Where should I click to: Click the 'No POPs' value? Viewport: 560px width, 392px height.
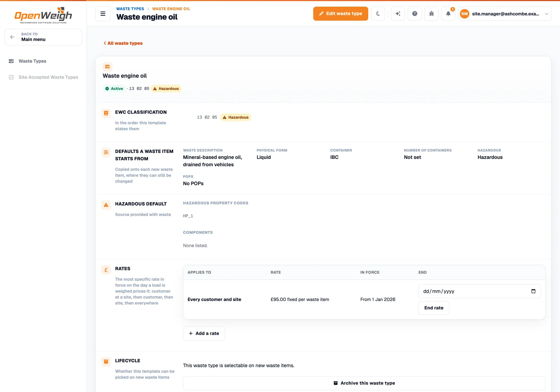click(x=193, y=184)
